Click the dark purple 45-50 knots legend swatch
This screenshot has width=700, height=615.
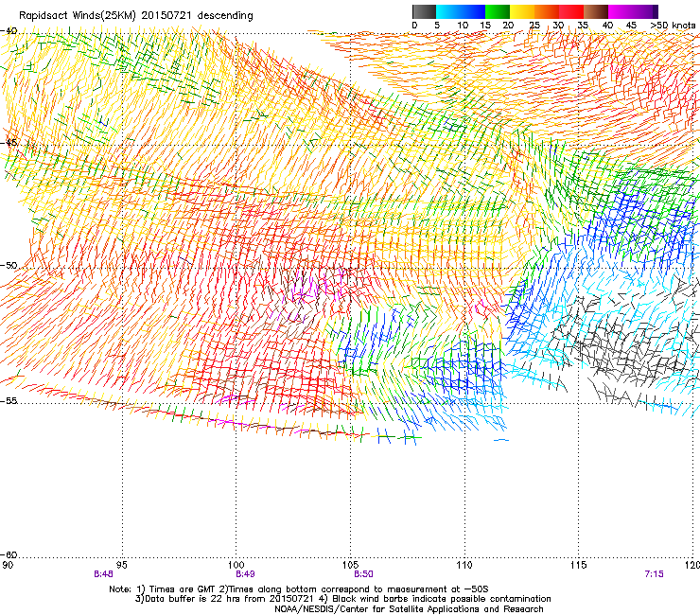click(x=645, y=11)
